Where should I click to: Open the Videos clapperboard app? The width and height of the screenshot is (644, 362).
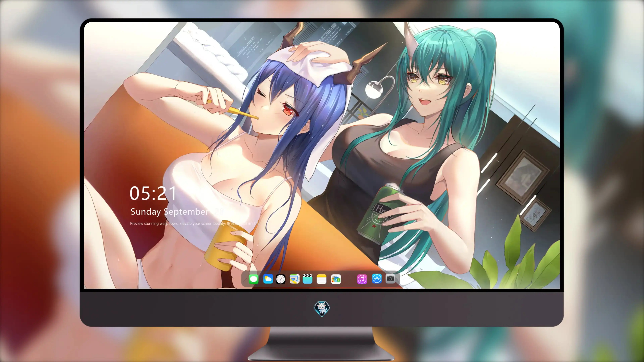(308, 279)
